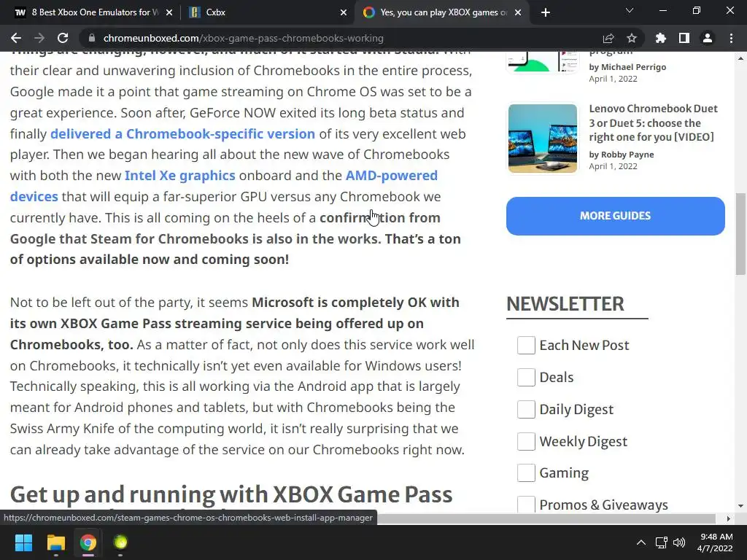Close the 8 Best Xbox One Emulators tab
The image size is (747, 560).
[169, 12]
